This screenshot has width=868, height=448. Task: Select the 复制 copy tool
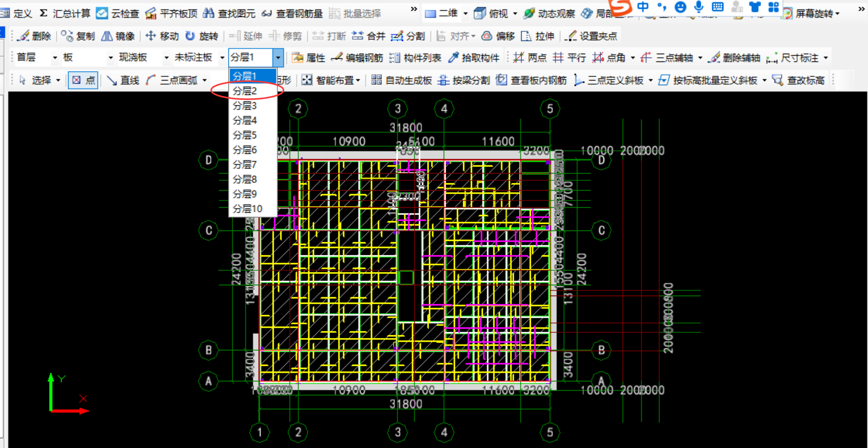78,36
